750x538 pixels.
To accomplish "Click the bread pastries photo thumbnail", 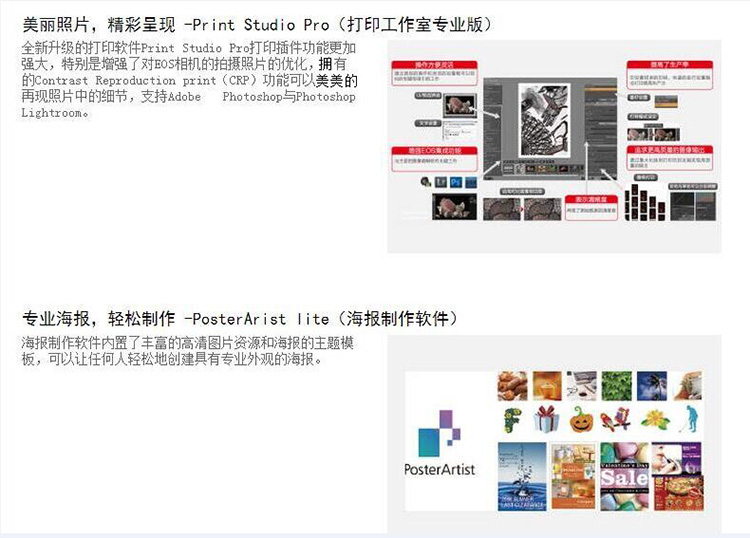I will pyautogui.click(x=511, y=385).
